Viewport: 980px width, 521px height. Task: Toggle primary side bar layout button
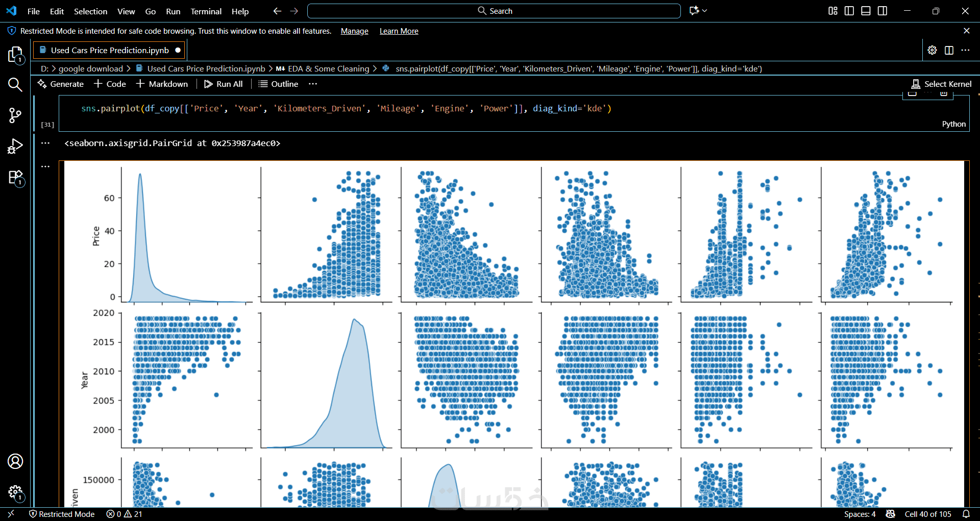[x=849, y=11]
